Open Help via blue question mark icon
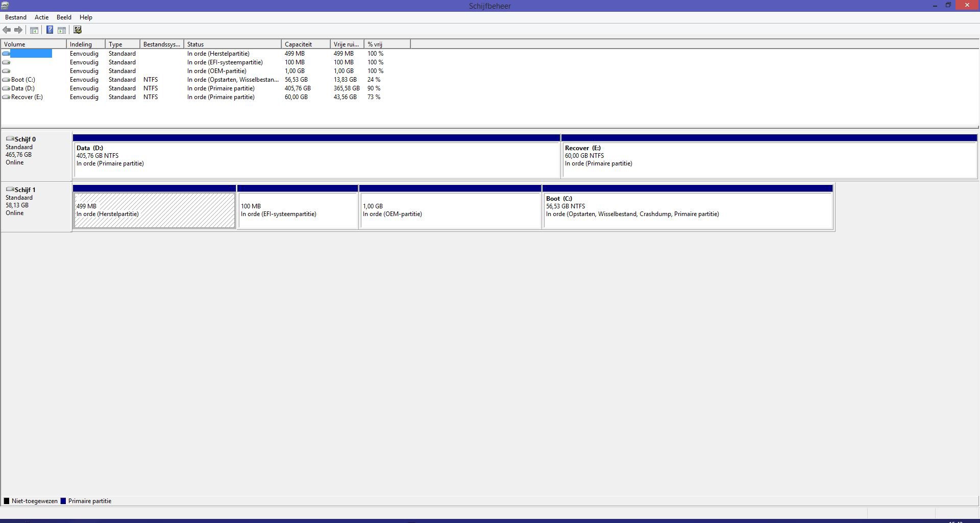Image resolution: width=980 pixels, height=523 pixels. point(50,30)
